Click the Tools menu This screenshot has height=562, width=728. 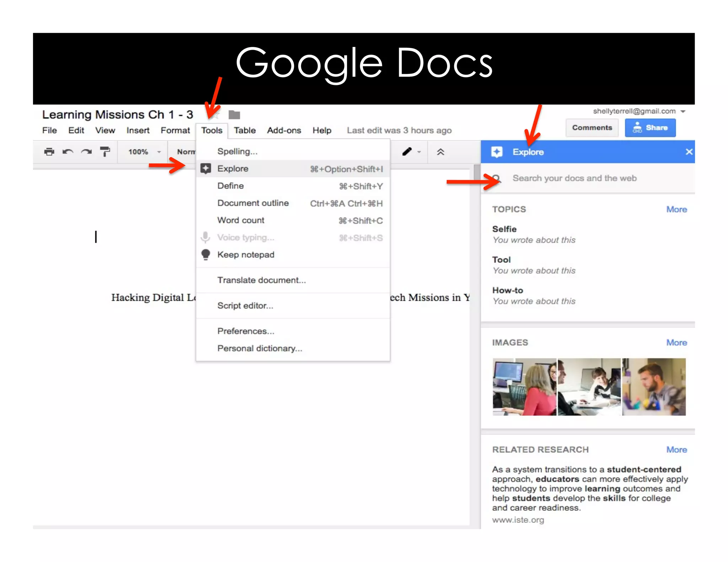pos(212,130)
